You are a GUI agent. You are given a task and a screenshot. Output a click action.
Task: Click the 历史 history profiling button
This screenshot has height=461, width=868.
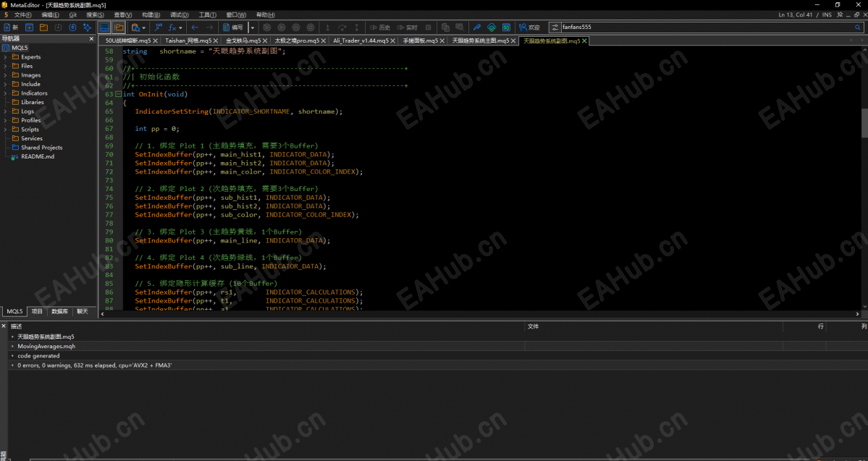[x=380, y=27]
